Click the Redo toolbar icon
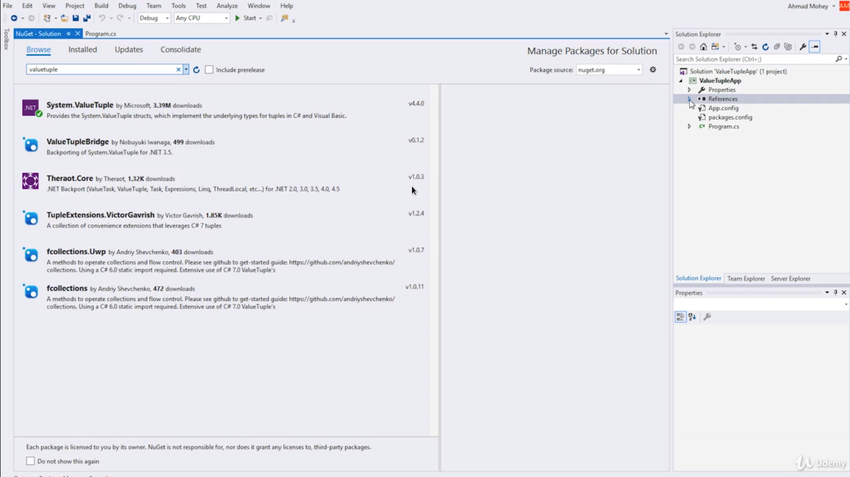 pyautogui.click(x=120, y=18)
